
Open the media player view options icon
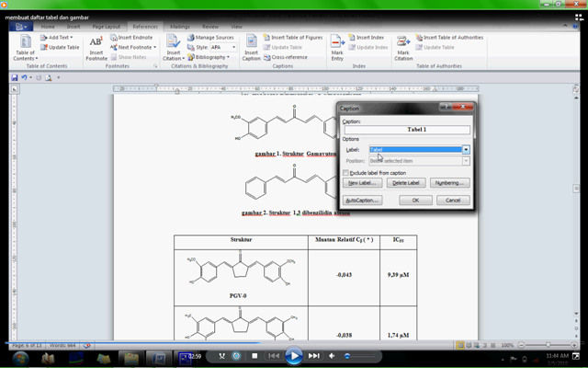[x=579, y=17]
